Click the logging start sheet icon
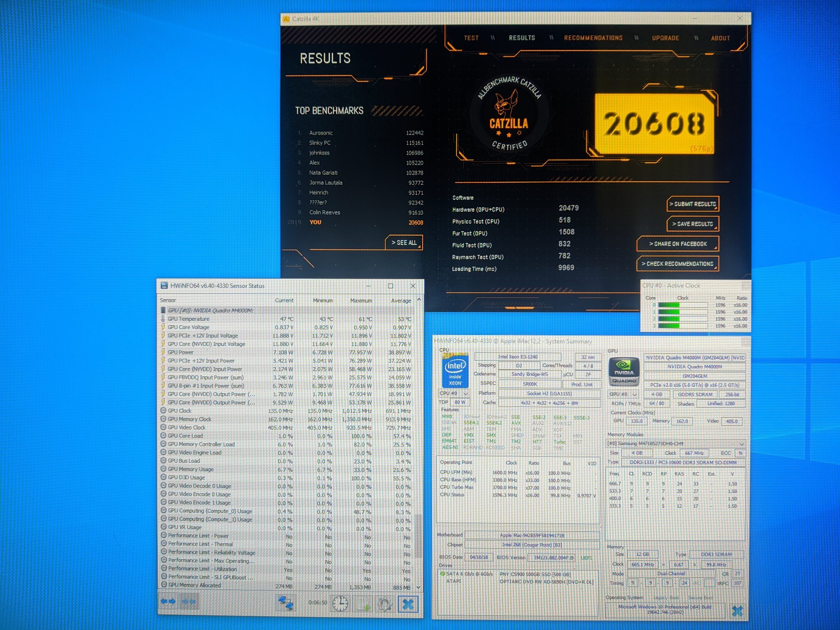This screenshot has width=840, height=630. [363, 604]
